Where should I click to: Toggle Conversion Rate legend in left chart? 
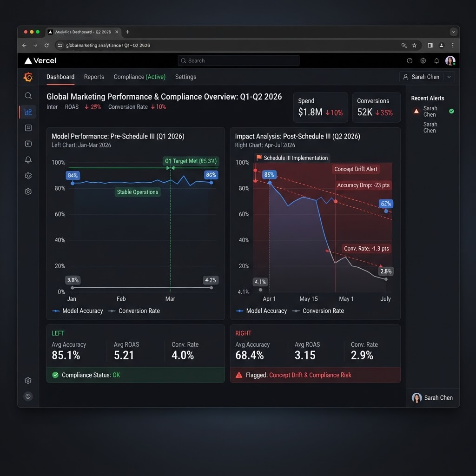[x=134, y=311]
